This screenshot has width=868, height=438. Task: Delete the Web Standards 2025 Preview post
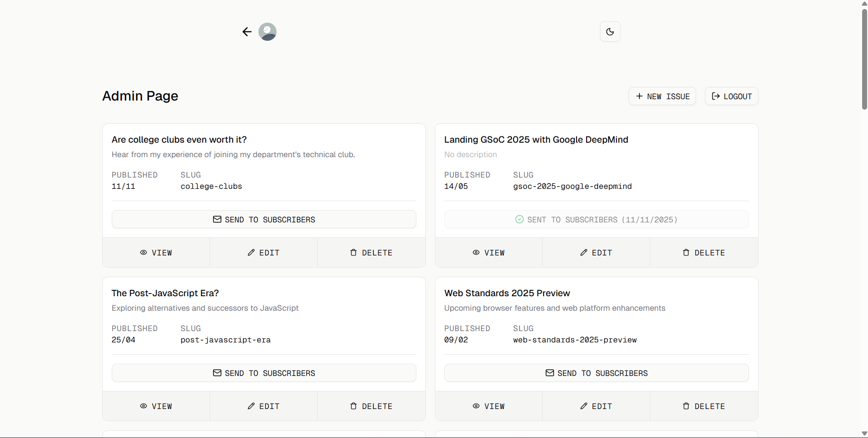tap(703, 406)
